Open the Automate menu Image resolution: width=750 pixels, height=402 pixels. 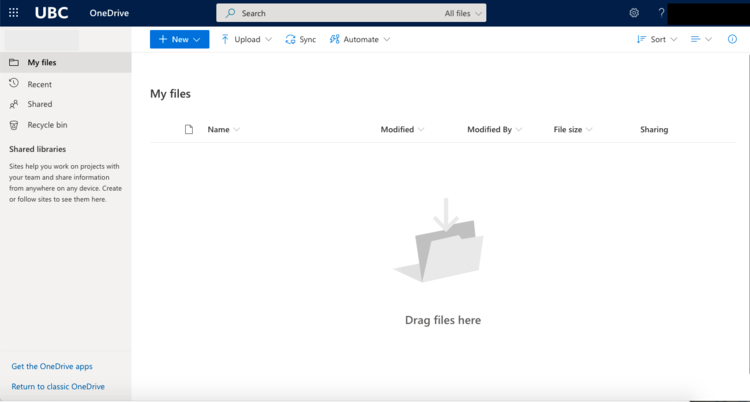pyautogui.click(x=360, y=39)
